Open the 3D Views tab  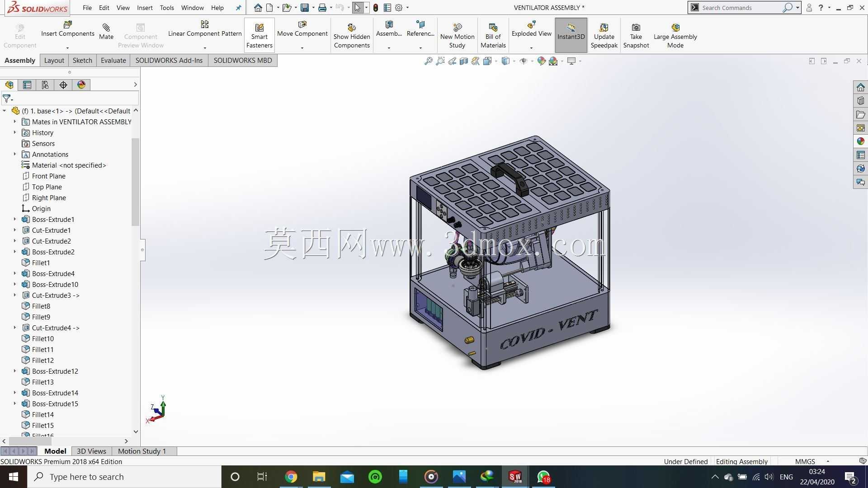coord(91,451)
